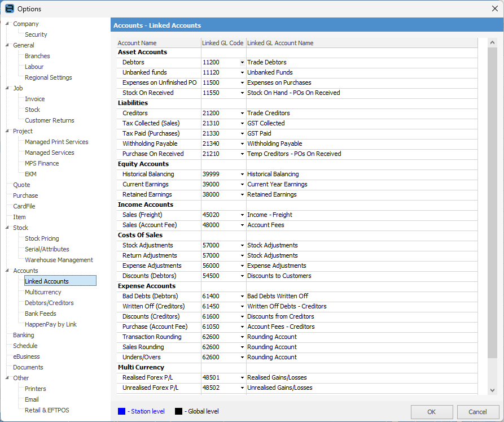Collapse the Accounts tree node
This screenshot has height=422, width=504.
(7, 271)
